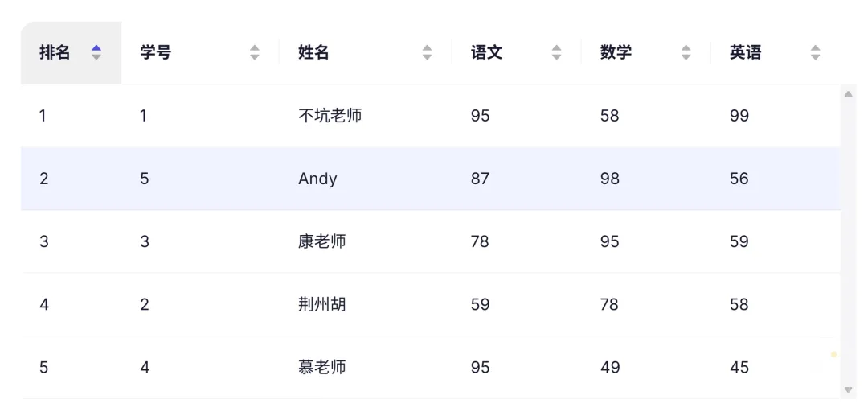The width and height of the screenshot is (868, 416).
Task: Click the sort icon beside 学号
Action: click(x=255, y=53)
